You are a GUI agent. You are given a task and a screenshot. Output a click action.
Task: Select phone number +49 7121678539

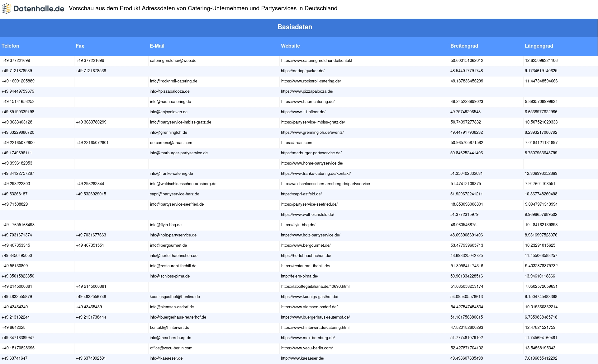(x=17, y=71)
